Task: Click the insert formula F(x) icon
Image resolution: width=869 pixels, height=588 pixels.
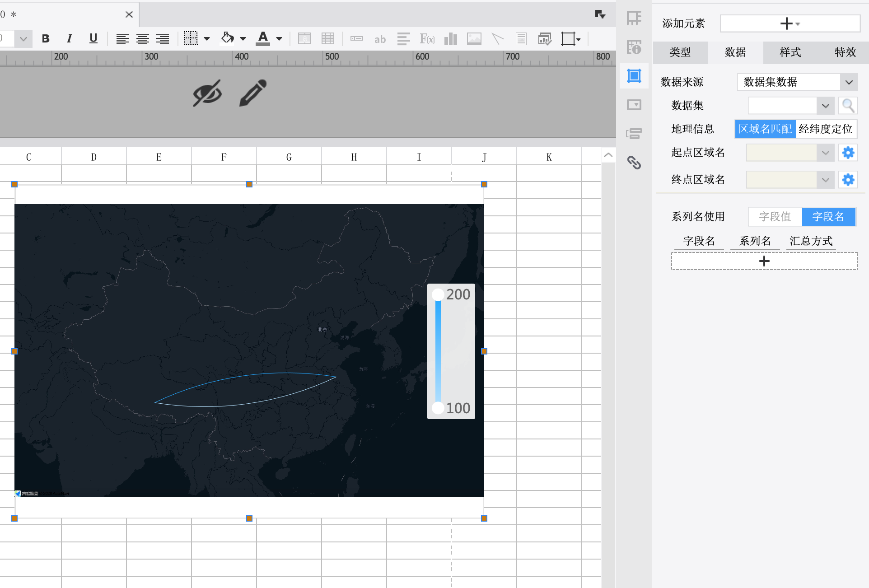Action: pyautogui.click(x=427, y=39)
